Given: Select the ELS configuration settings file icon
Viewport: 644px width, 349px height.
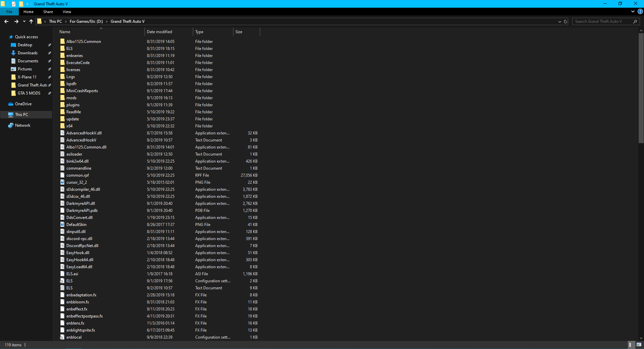Looking at the screenshot, I should coord(62,281).
